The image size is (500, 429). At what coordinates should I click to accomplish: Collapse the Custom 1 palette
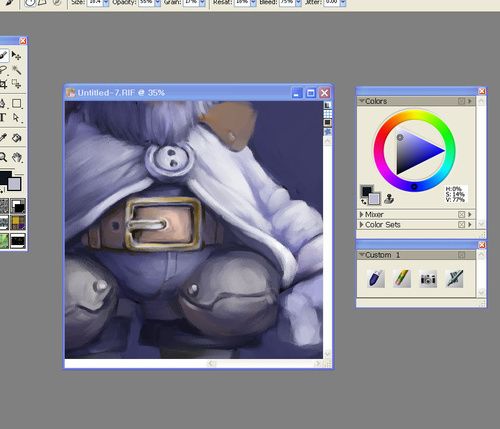tap(361, 255)
